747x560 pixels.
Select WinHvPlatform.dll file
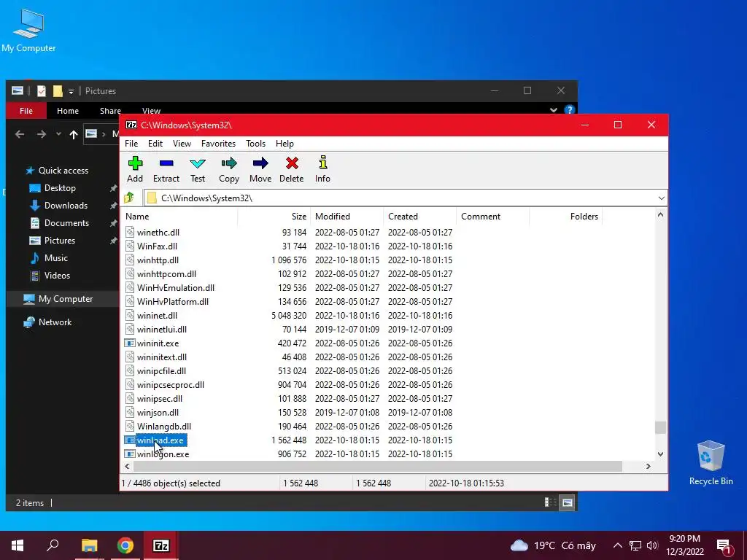pos(173,301)
